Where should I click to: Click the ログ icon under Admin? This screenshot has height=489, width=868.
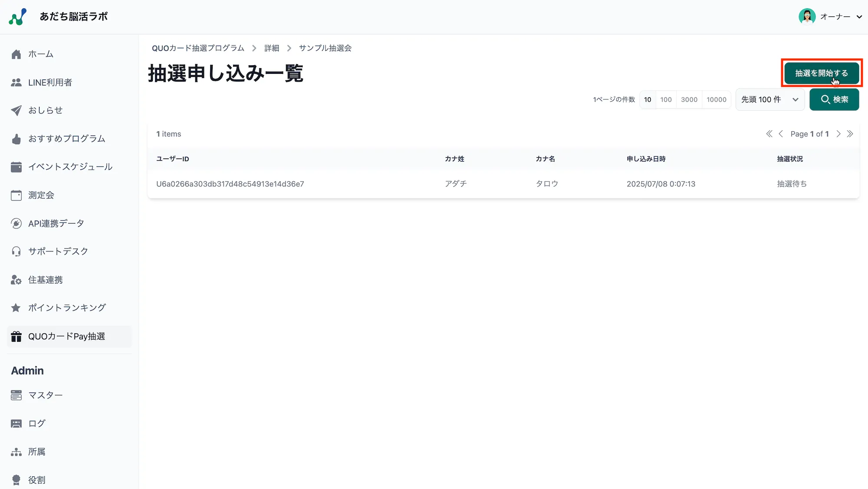point(16,423)
